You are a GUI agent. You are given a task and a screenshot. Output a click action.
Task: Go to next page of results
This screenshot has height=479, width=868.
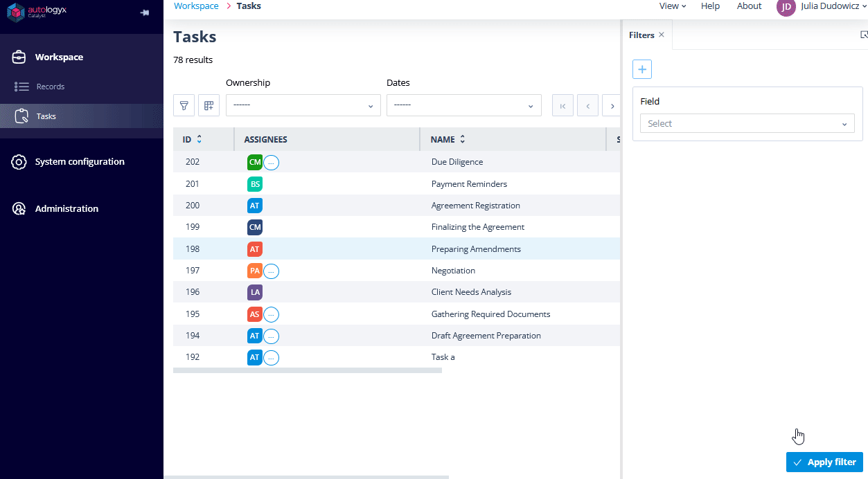pyautogui.click(x=612, y=105)
